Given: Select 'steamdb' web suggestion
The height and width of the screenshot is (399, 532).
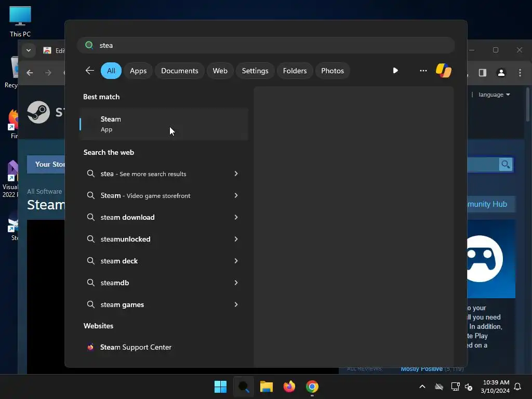Looking at the screenshot, I should coord(163,283).
